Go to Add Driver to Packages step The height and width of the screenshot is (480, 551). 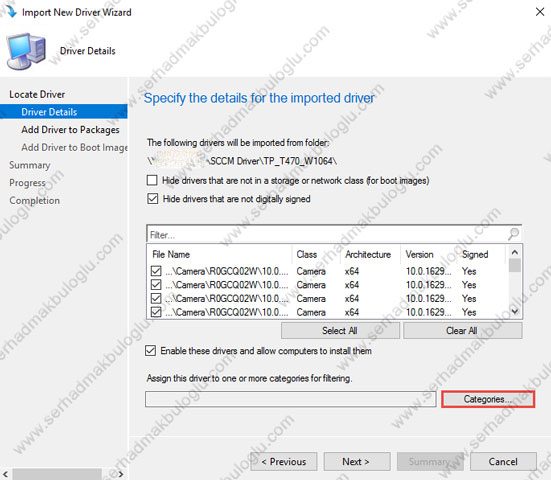pos(70,130)
